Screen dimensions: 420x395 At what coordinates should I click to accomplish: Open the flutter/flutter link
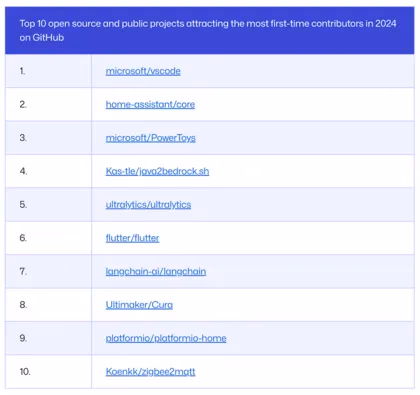click(132, 238)
